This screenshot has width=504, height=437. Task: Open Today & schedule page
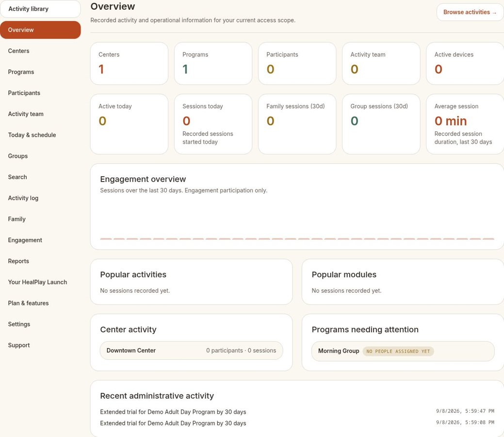40,135
